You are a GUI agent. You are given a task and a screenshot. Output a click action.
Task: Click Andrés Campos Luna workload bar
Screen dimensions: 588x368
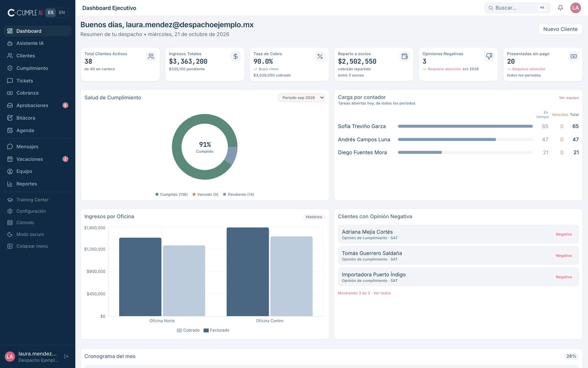pyautogui.click(x=465, y=139)
